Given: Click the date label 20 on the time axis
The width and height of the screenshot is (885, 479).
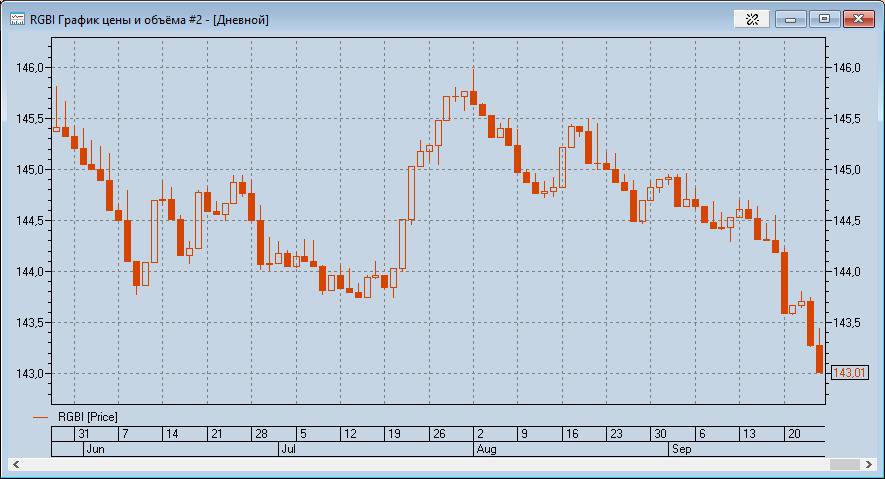Looking at the screenshot, I should point(794,434).
